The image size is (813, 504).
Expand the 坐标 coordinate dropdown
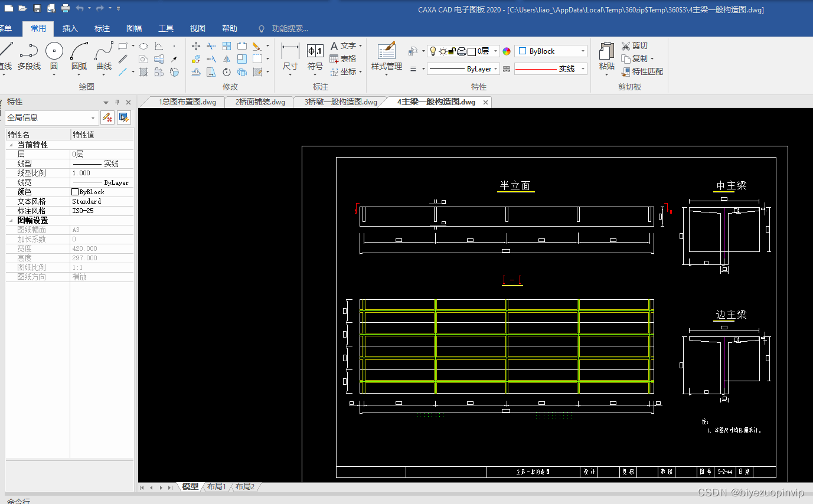pyautogui.click(x=361, y=72)
